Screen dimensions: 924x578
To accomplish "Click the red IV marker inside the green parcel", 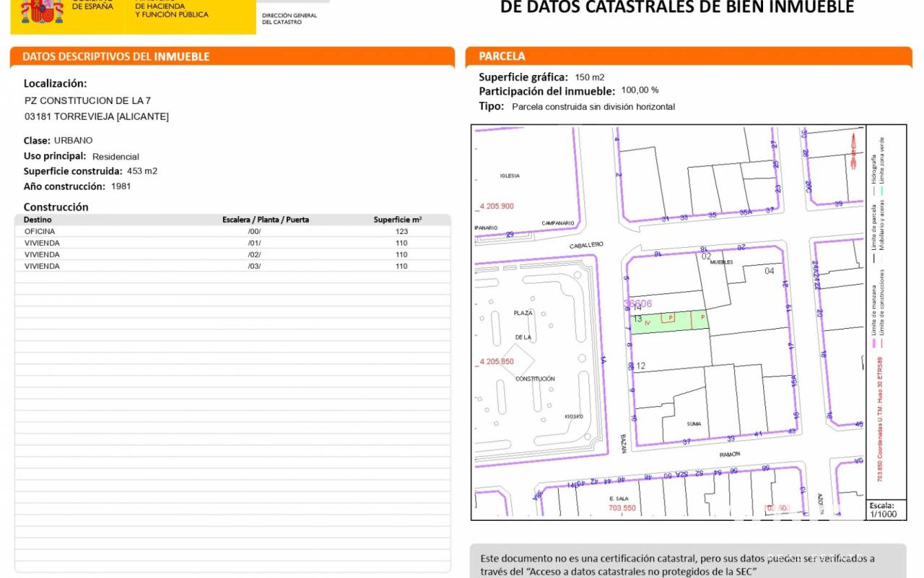I will click(648, 323).
